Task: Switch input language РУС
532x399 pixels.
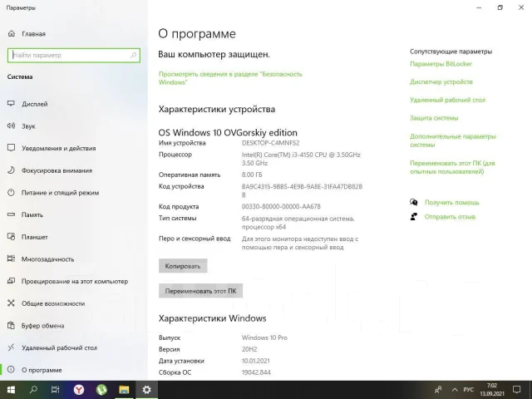Action: pos(469,390)
